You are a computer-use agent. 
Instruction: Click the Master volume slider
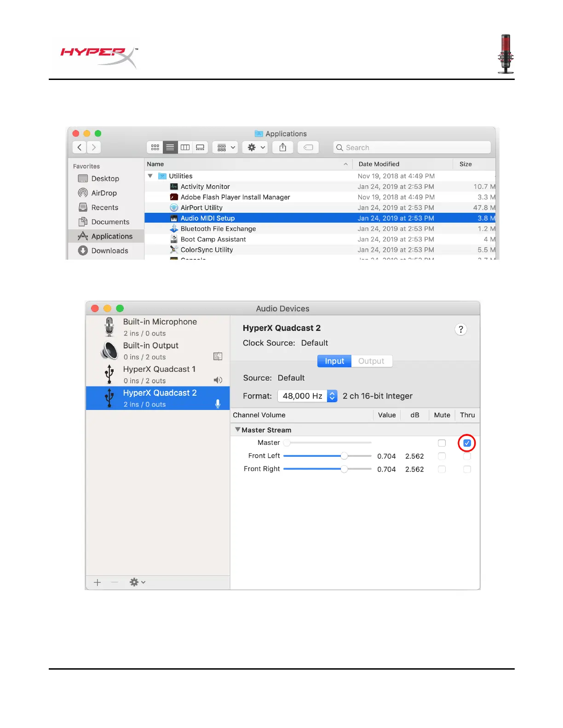(x=327, y=443)
